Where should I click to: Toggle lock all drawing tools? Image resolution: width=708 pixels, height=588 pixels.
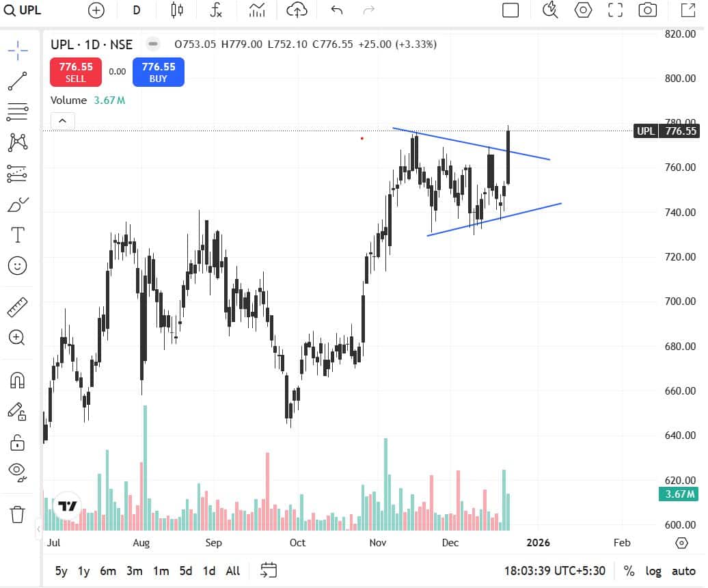pyautogui.click(x=17, y=442)
